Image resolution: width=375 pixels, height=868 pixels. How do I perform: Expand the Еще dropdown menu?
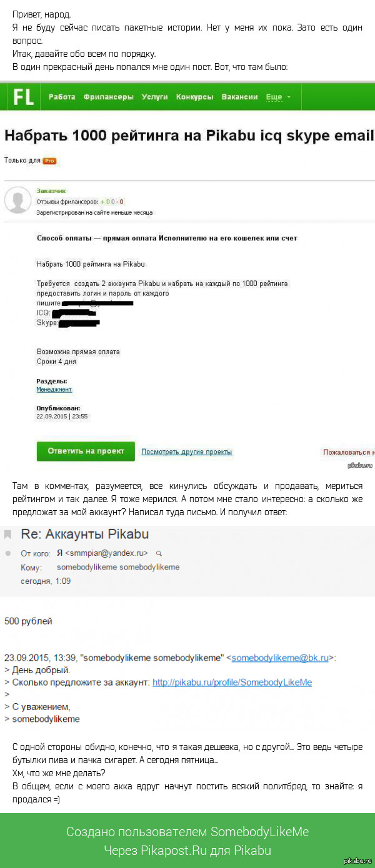coord(278,97)
